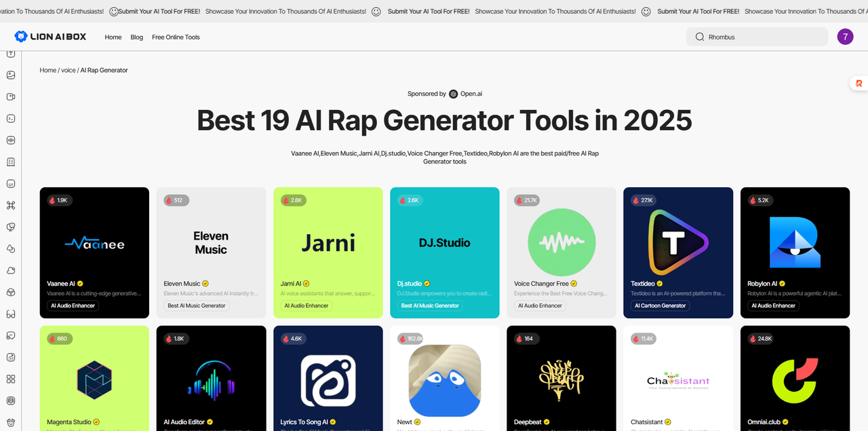This screenshot has height=431, width=868.
Task: Click Best AI Music Generator tag on Dj.studio
Action: tap(430, 305)
